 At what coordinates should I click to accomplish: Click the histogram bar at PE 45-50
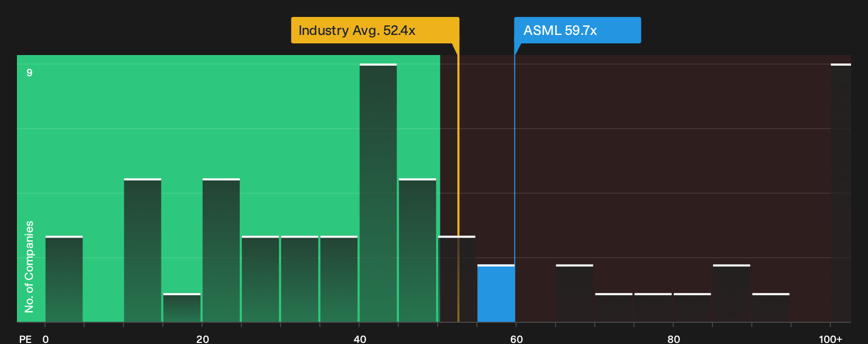click(418, 250)
